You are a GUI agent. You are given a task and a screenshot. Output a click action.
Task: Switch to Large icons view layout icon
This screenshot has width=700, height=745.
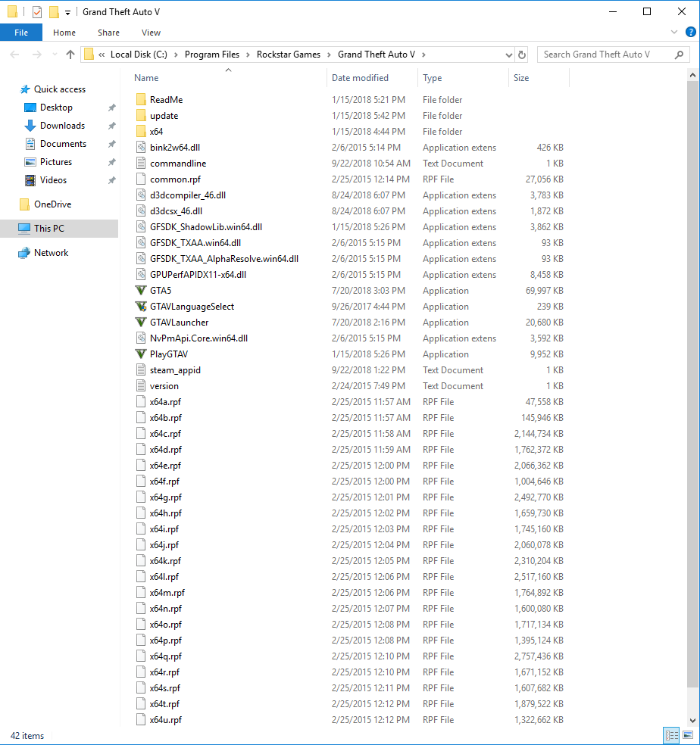click(688, 735)
